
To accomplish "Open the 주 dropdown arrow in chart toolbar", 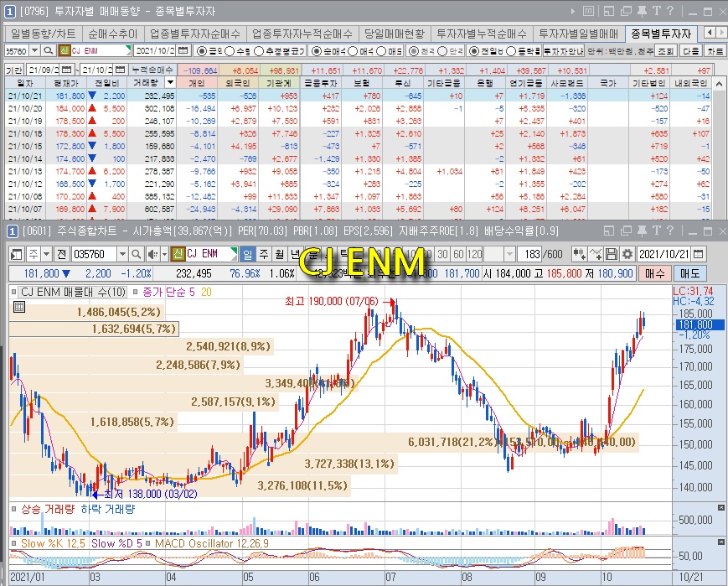I will (46, 254).
